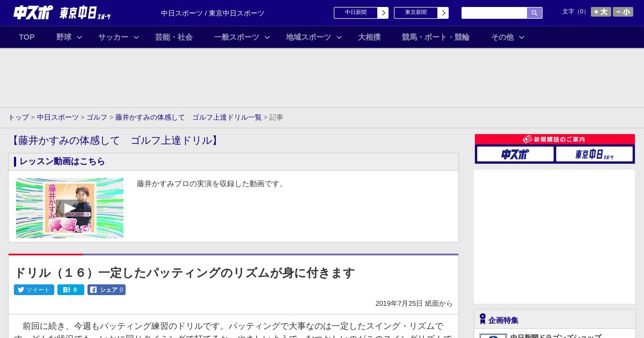Select 芸能・社会 in navigation bar
Viewport: 644px width, 338px height.
(174, 37)
